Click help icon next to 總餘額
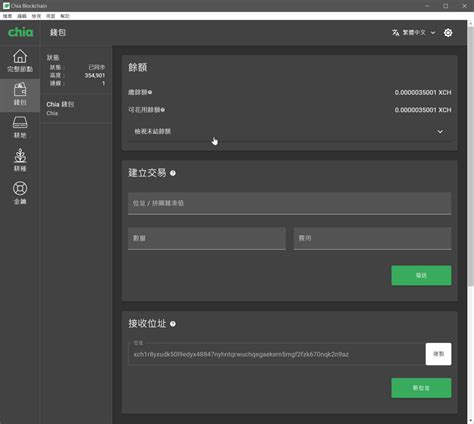 (x=150, y=92)
